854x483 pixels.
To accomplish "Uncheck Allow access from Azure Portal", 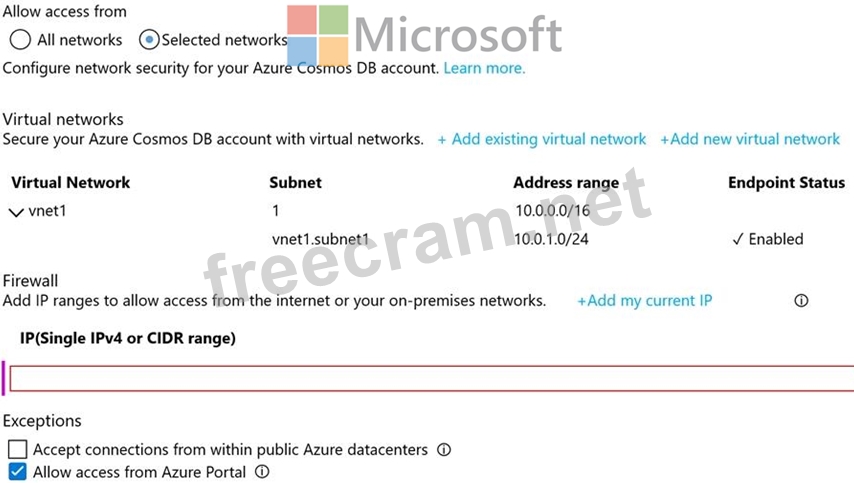I will coord(17,472).
